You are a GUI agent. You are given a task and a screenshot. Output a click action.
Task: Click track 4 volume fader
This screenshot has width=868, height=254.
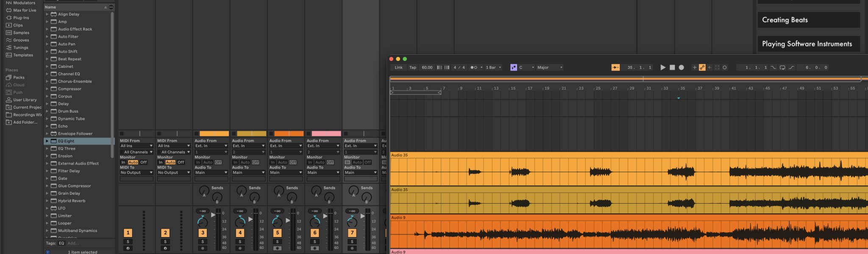pyautogui.click(x=250, y=220)
